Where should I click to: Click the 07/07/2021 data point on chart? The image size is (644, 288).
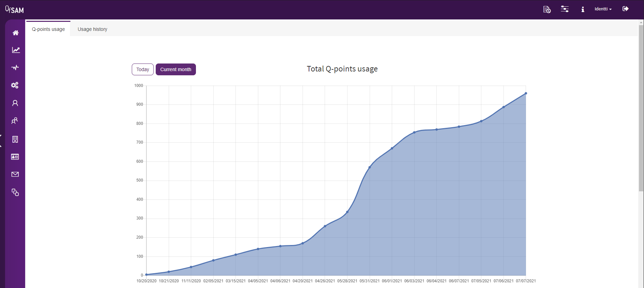[526, 93]
